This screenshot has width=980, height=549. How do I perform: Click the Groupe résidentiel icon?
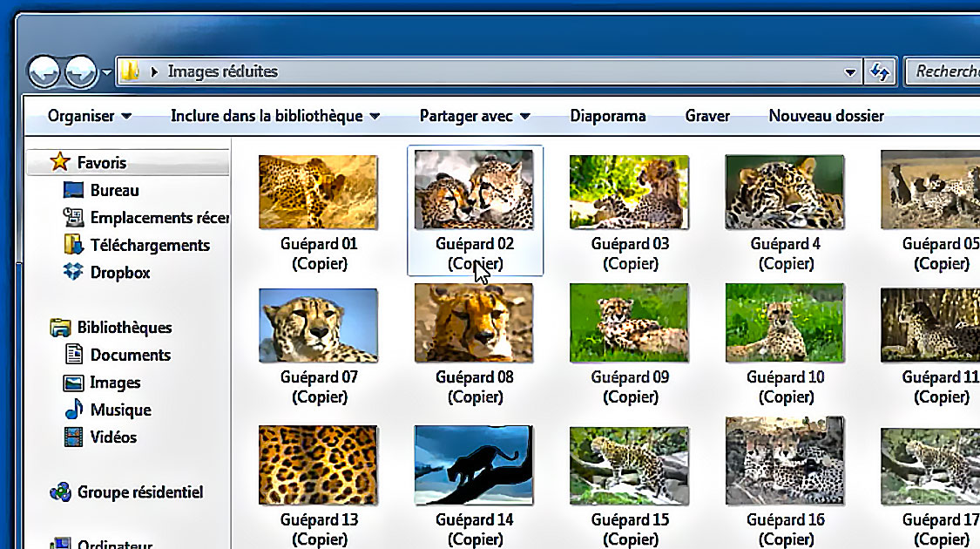[x=60, y=492]
